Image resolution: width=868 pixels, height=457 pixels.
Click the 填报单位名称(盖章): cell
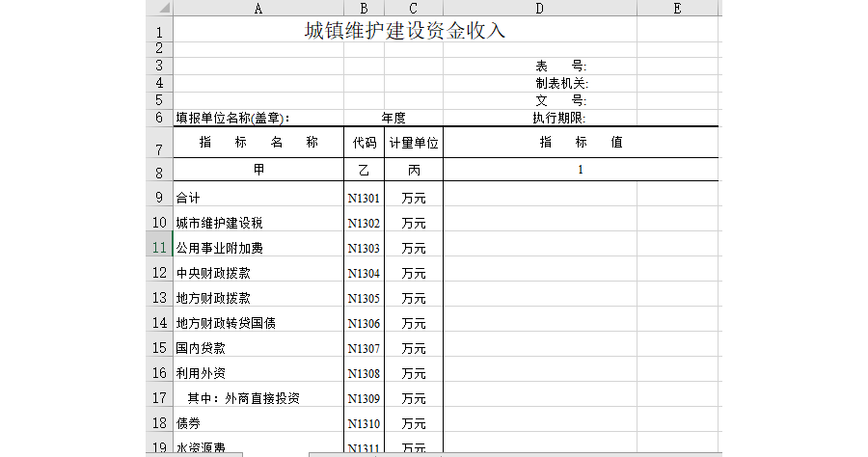pyautogui.click(x=258, y=118)
